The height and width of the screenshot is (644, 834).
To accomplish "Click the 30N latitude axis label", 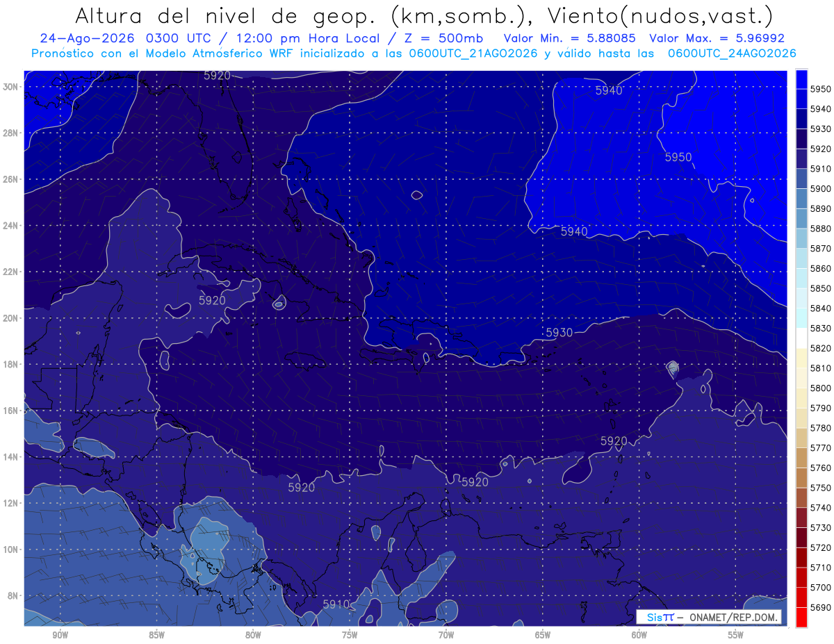I will pos(11,87).
